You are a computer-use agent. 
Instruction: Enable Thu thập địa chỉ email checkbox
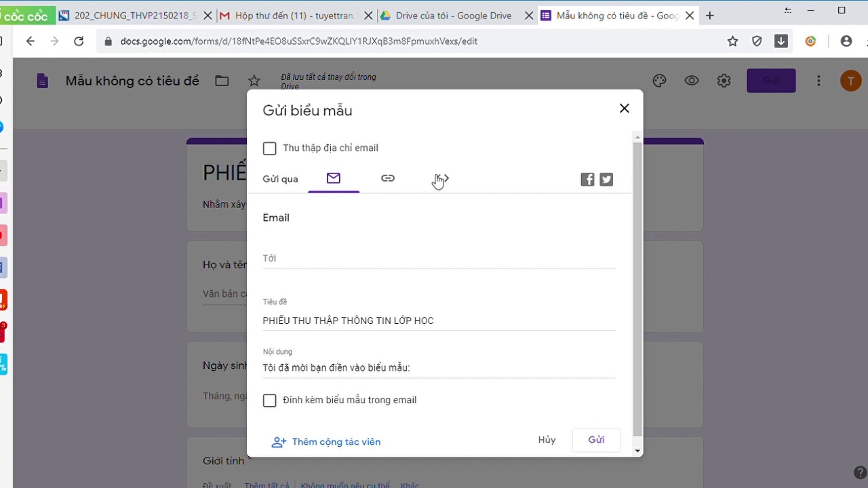(269, 148)
